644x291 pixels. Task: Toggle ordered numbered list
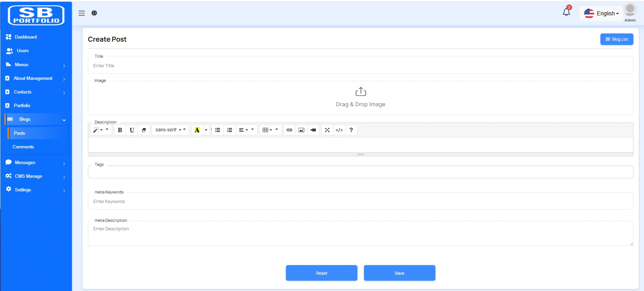pos(229,130)
